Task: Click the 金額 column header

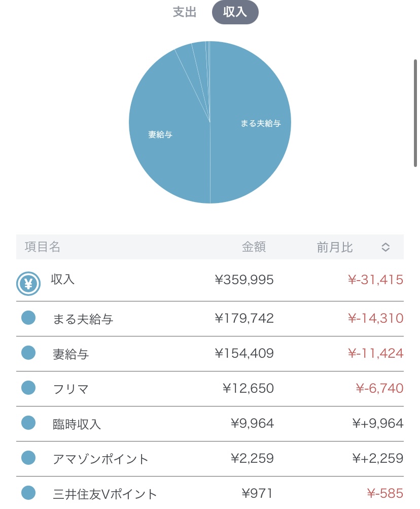Action: click(x=254, y=247)
